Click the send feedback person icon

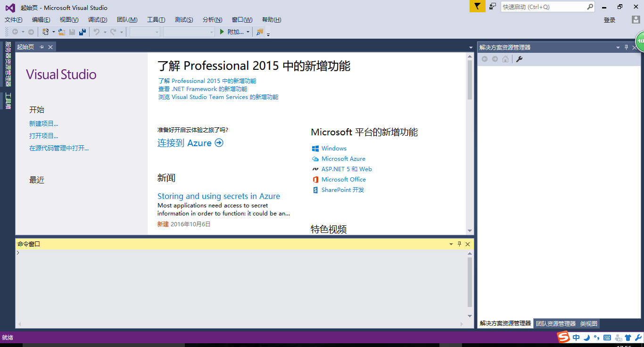click(493, 7)
